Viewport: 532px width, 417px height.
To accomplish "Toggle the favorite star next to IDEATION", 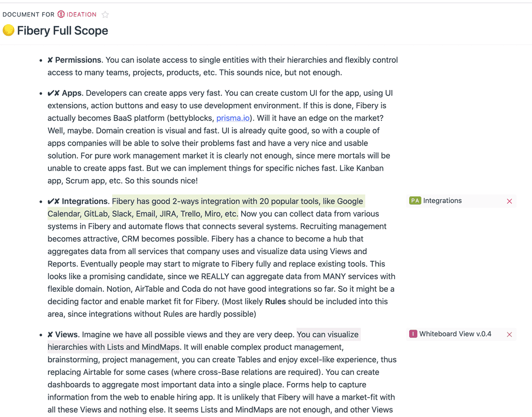I will [x=105, y=15].
